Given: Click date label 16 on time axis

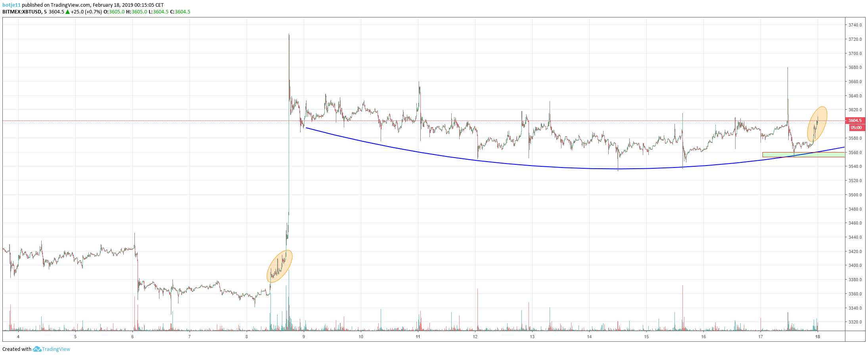Looking at the screenshot, I should [x=703, y=337].
